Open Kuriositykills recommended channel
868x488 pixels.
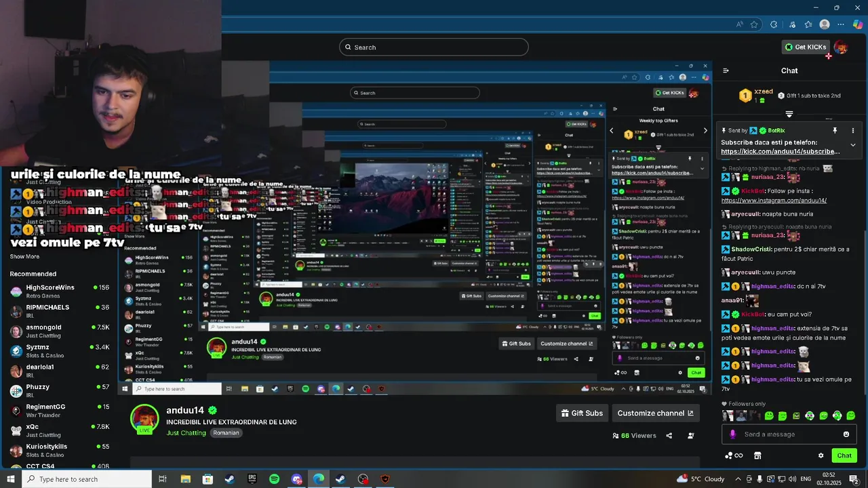click(x=60, y=450)
